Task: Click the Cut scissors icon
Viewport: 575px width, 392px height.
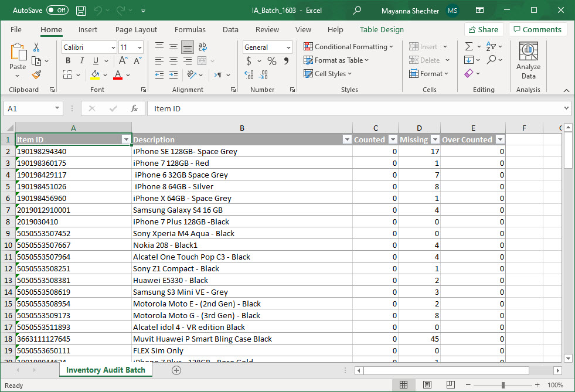Action: (x=36, y=47)
